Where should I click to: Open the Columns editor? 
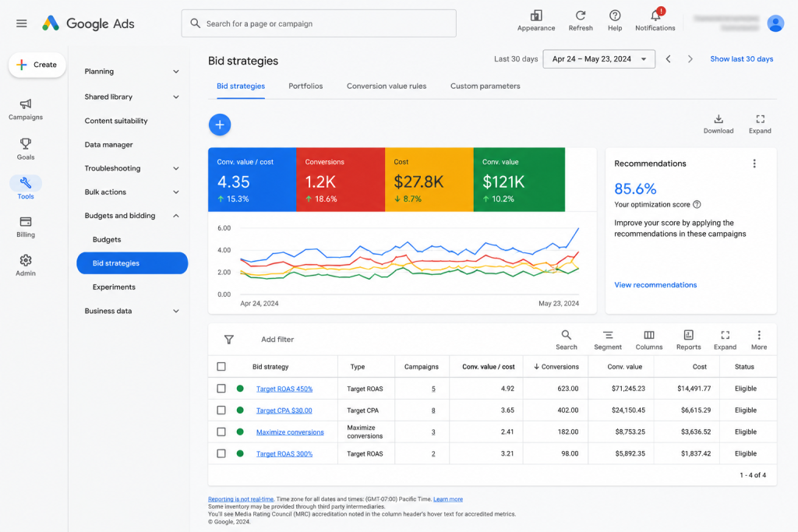pos(649,340)
